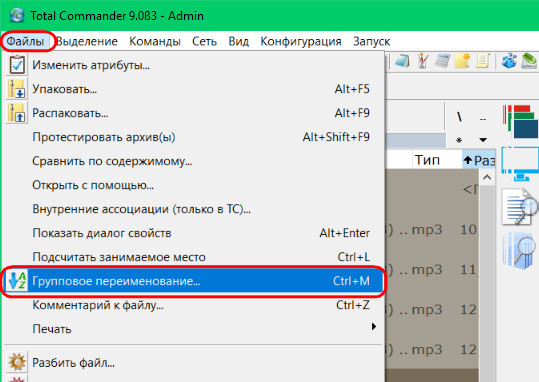The image size is (539, 382).
Task: Click the new folder star icon
Action: coord(462,61)
